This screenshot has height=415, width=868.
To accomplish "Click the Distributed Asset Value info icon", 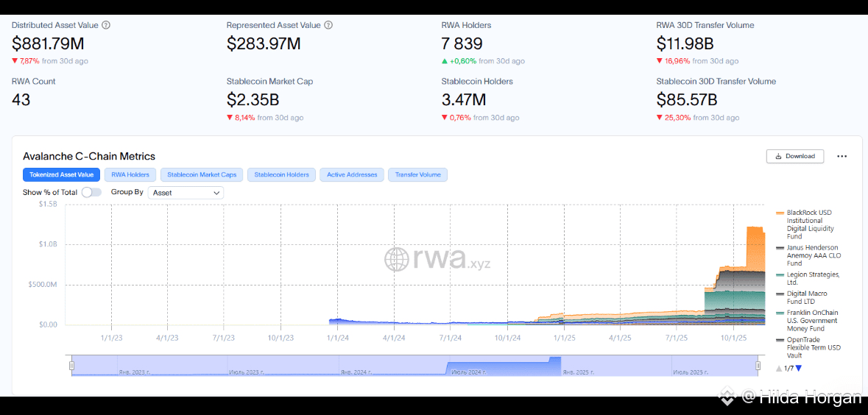I will point(106,25).
